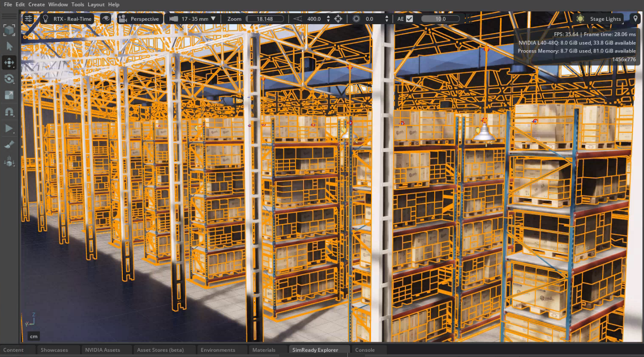
Task: Click the toolbar drag handle above tools
Action: click(9, 17)
